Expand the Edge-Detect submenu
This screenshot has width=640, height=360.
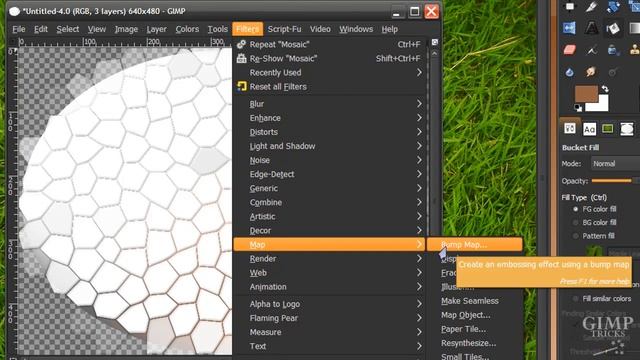tap(330, 174)
